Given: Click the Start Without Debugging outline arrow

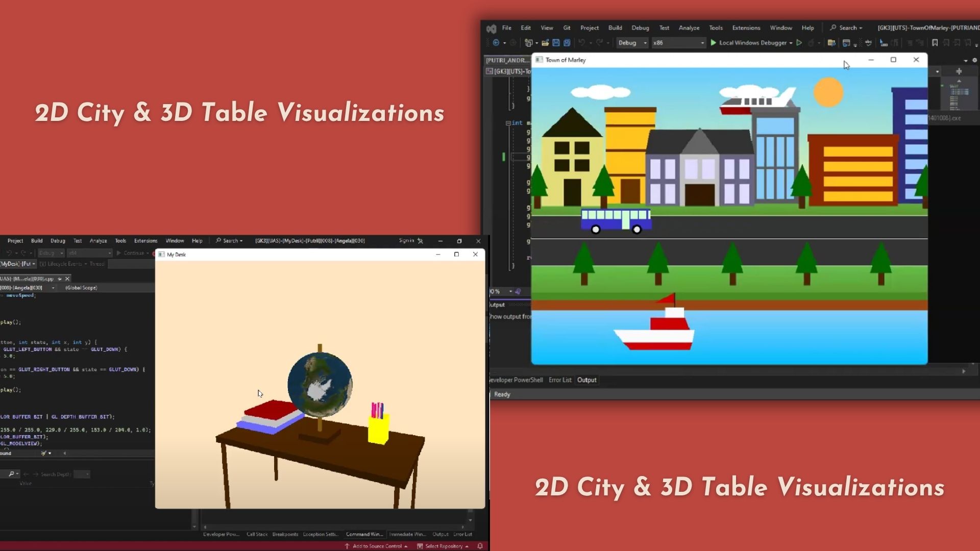Looking at the screenshot, I should pyautogui.click(x=799, y=43).
